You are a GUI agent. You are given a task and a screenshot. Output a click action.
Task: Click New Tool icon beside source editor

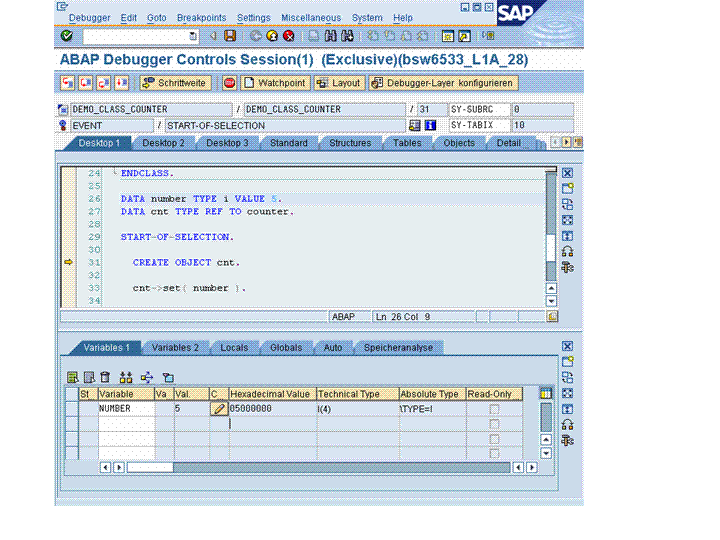tap(568, 189)
